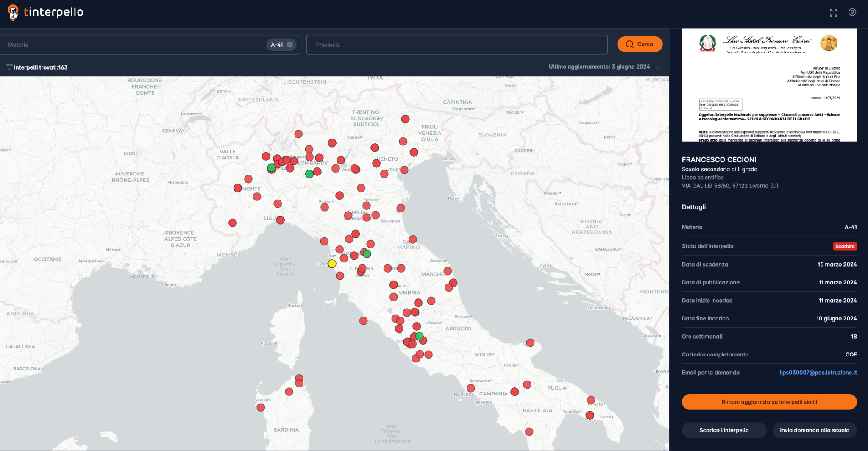Viewport: 868px width, 451px height.
Task: Click the red marker near Sassari
Action: point(261,407)
